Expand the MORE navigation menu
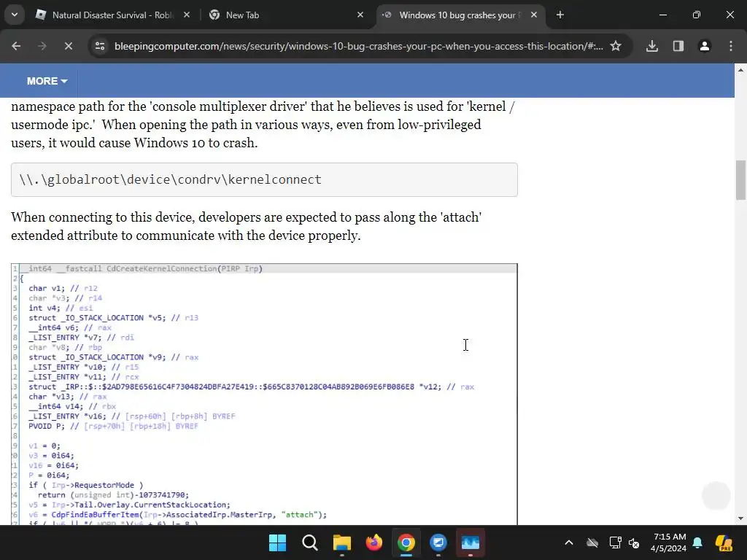The image size is (747, 560). click(x=47, y=81)
